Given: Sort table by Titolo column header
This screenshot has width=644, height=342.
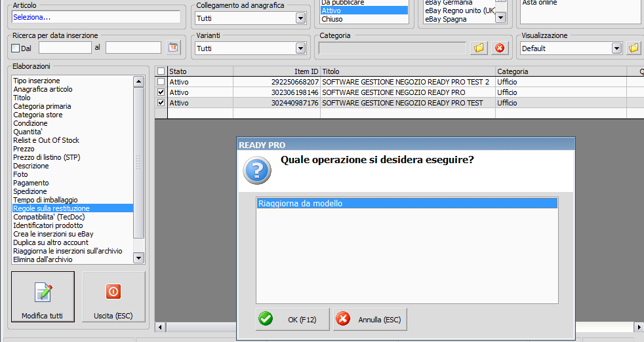Looking at the screenshot, I should click(408, 71).
